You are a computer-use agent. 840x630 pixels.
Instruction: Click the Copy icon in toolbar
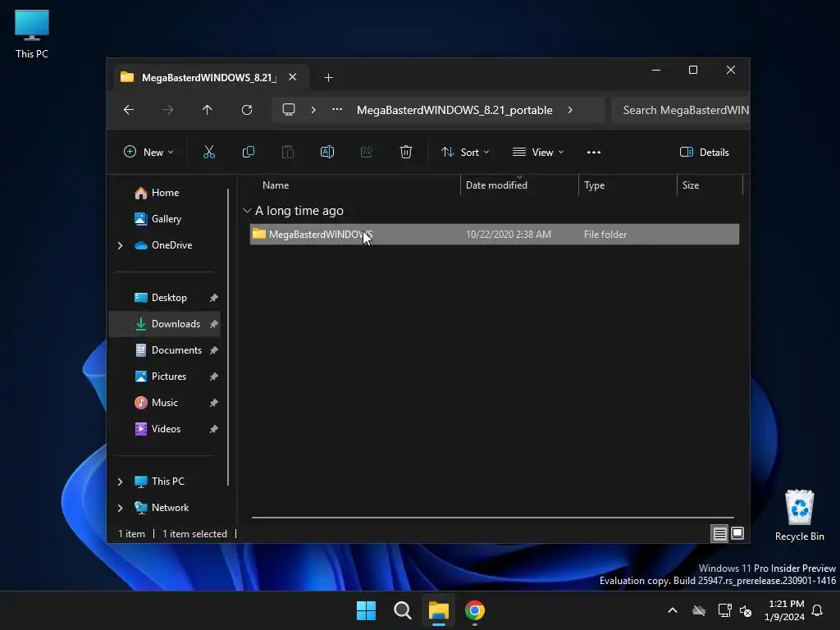248,152
